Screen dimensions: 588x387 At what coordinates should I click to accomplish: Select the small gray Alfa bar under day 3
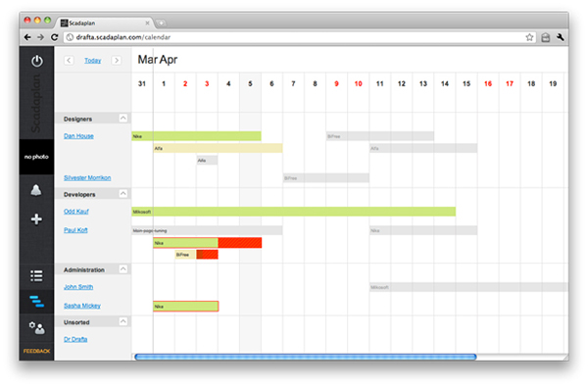click(x=207, y=160)
